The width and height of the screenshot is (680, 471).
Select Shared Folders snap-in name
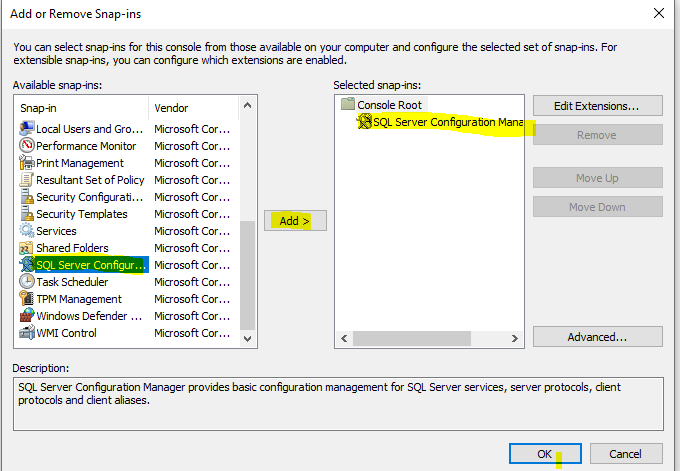pos(72,248)
